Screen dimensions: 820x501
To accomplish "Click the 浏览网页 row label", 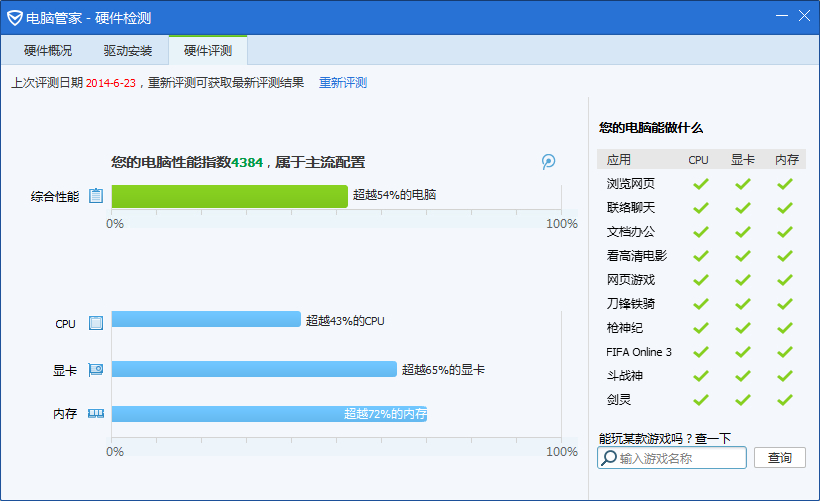I will pyautogui.click(x=631, y=184).
